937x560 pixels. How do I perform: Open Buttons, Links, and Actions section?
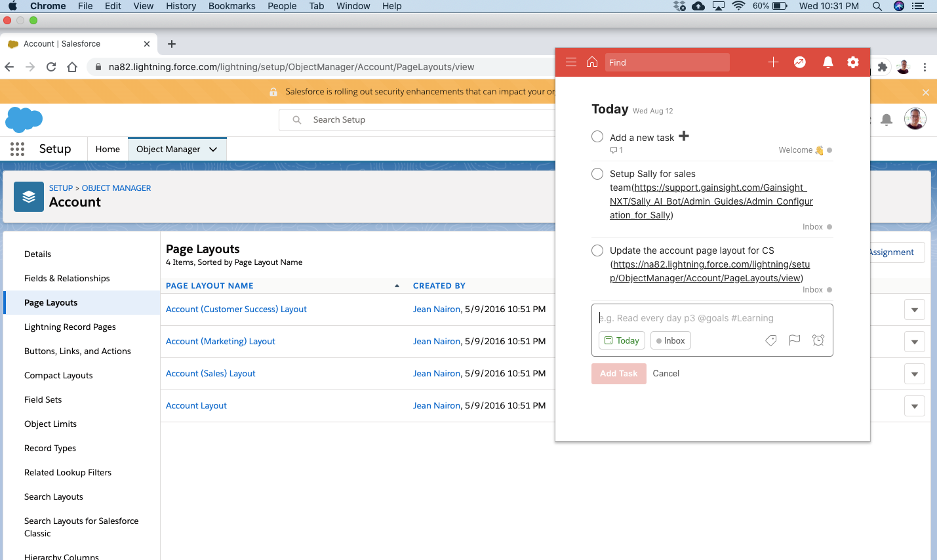tap(77, 351)
